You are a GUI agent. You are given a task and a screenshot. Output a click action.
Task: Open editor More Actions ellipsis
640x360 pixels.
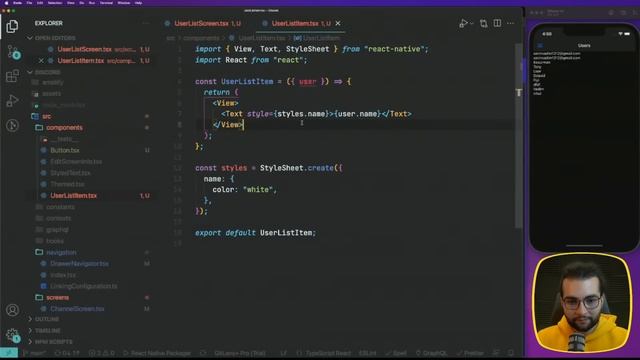[511, 23]
